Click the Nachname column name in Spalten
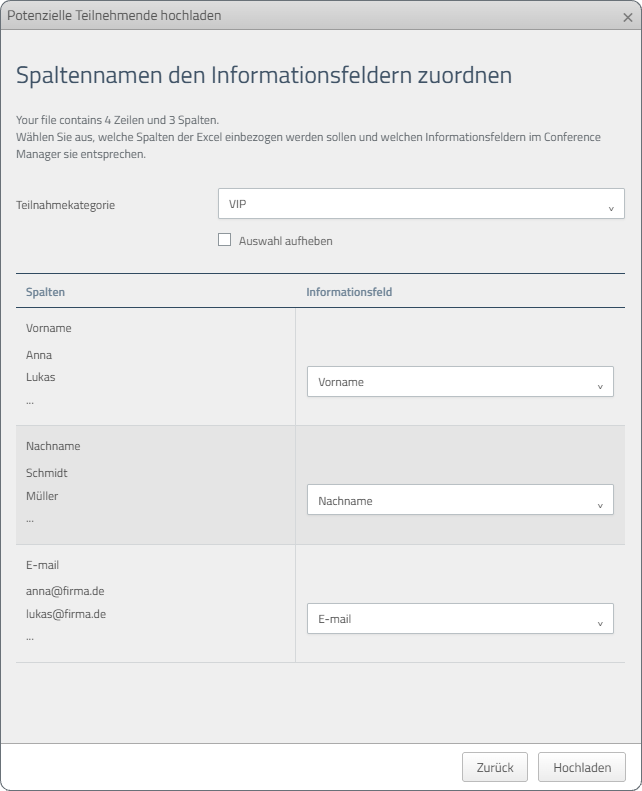 point(53,446)
